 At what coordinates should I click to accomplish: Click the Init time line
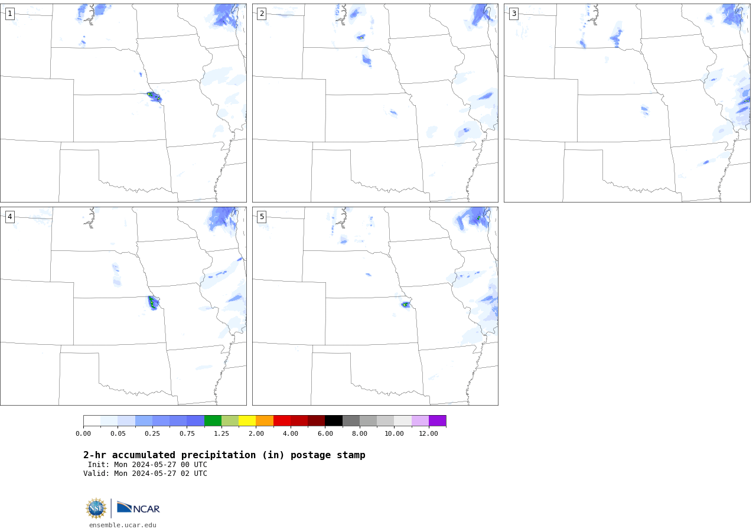(148, 465)
